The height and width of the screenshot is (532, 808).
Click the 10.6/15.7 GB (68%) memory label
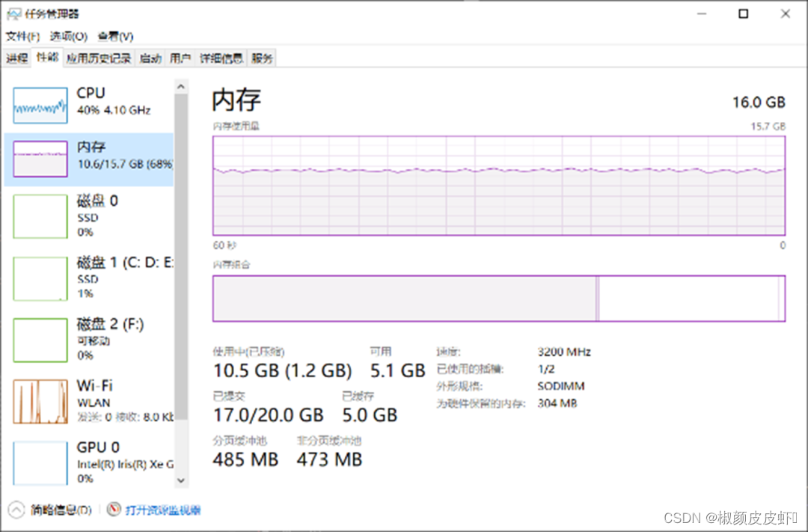click(x=125, y=165)
